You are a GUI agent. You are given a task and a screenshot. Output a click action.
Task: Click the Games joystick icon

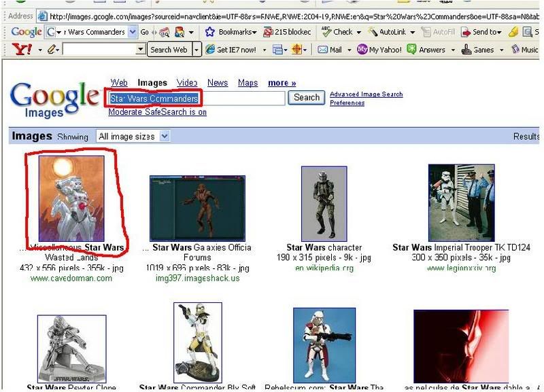tap(466, 50)
